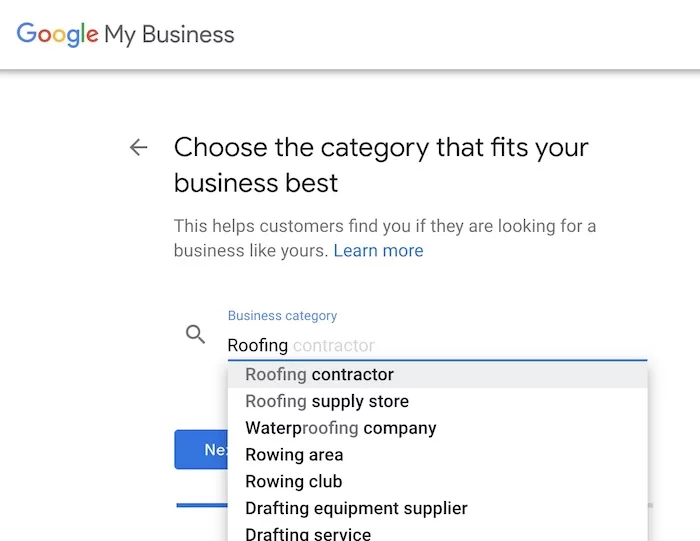Focus the Business category text field
Image resolution: width=700 pixels, height=541 pixels.
(x=437, y=345)
